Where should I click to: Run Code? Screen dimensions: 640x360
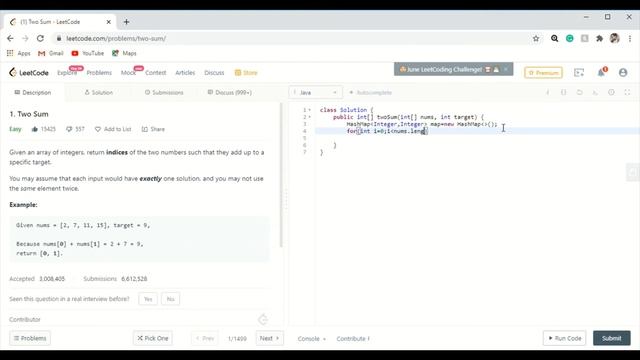[564, 338]
